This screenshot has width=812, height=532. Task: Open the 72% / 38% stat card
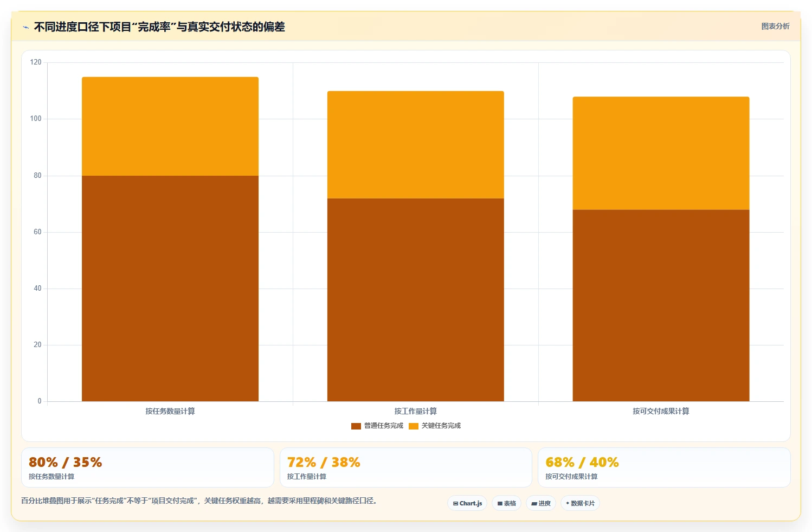406,467
